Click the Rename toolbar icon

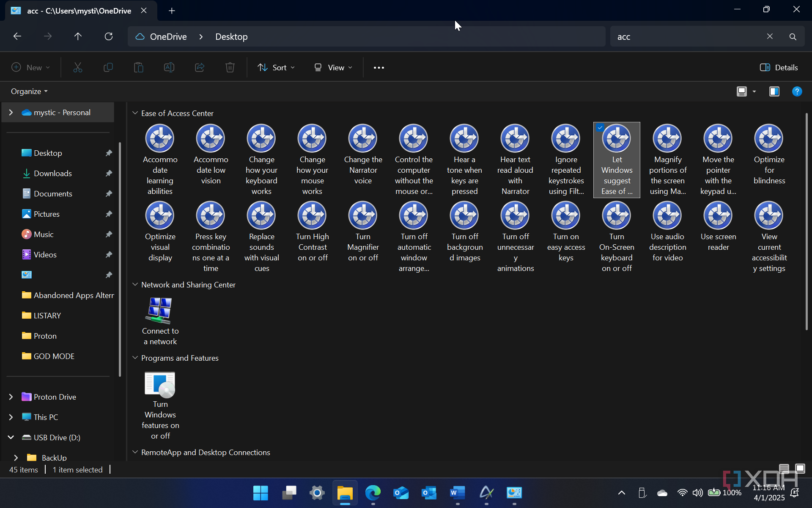[169, 67]
